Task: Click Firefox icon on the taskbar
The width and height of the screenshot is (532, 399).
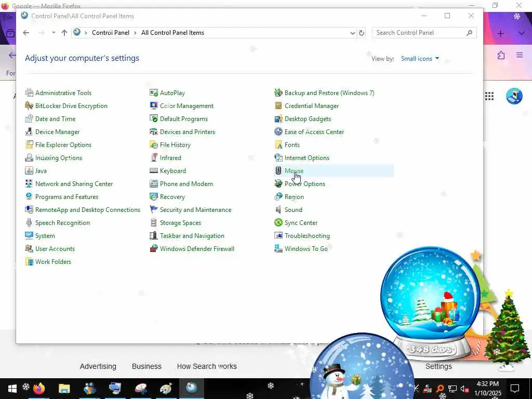Action: 38,389
